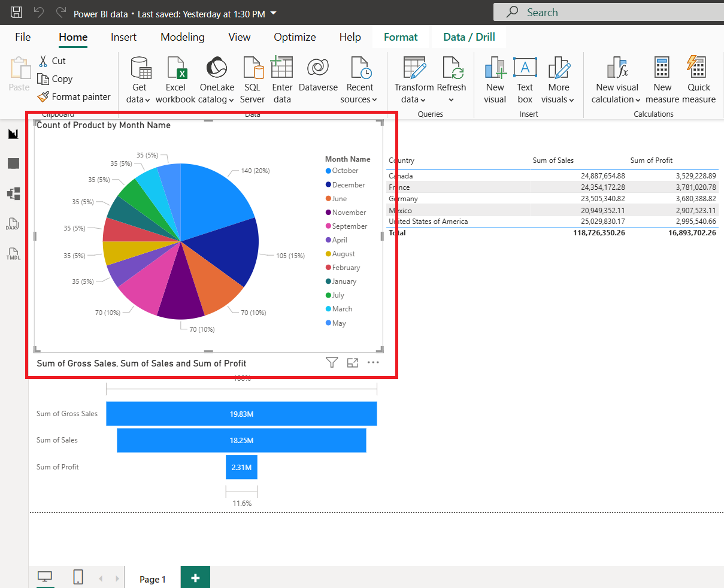Click into the Search box

coord(608,13)
